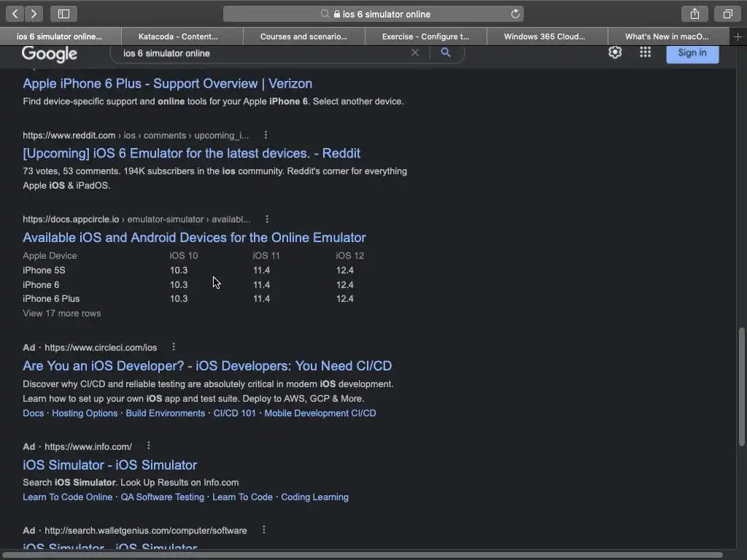Click the Google logo
Viewport: 747px width, 560px height.
(49, 54)
